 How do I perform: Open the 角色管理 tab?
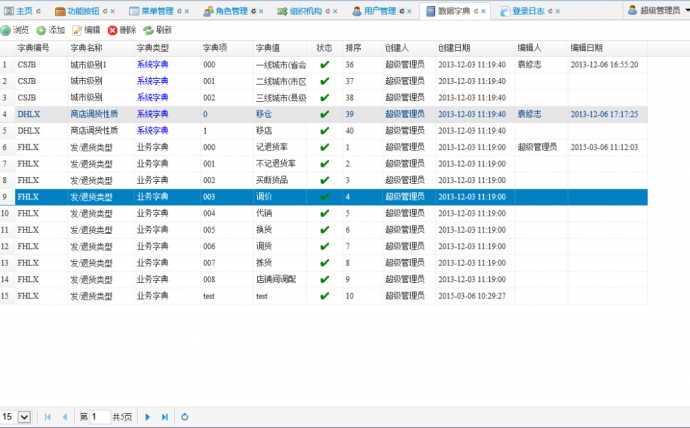point(229,11)
